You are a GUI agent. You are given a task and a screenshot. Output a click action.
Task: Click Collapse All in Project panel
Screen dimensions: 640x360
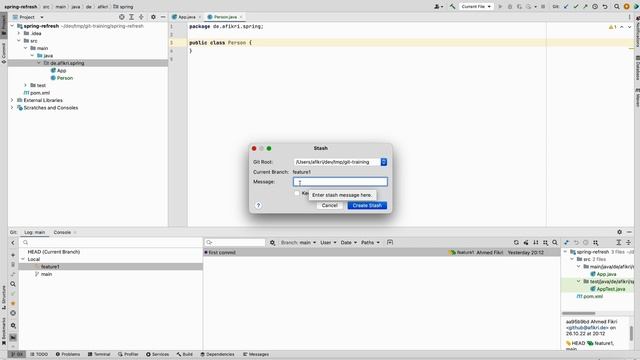141,17
